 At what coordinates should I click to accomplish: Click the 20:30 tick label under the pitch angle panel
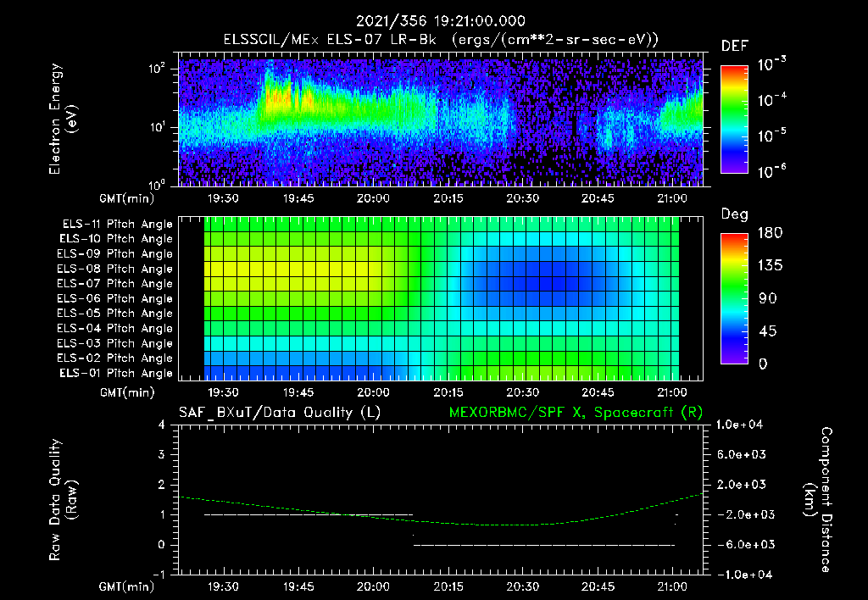(522, 393)
